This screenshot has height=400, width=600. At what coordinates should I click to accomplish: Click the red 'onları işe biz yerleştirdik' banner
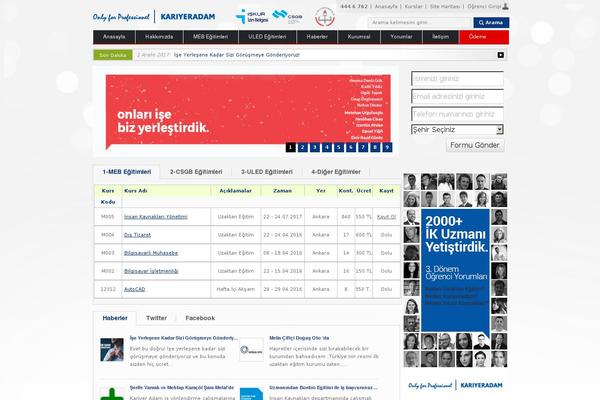point(248,110)
